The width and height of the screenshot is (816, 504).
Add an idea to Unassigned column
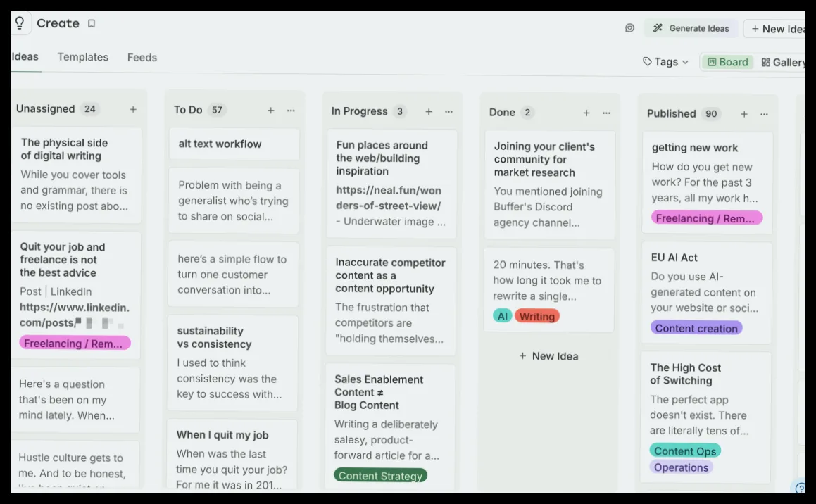tap(133, 109)
